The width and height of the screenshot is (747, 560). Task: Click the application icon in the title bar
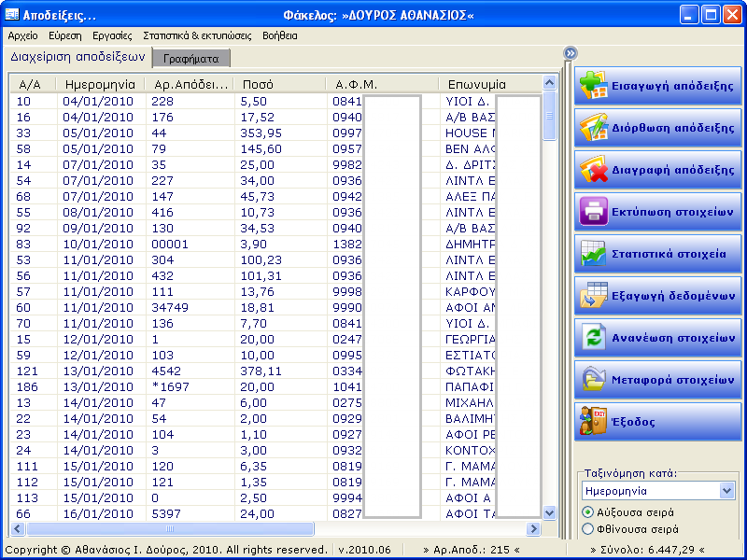point(11,15)
